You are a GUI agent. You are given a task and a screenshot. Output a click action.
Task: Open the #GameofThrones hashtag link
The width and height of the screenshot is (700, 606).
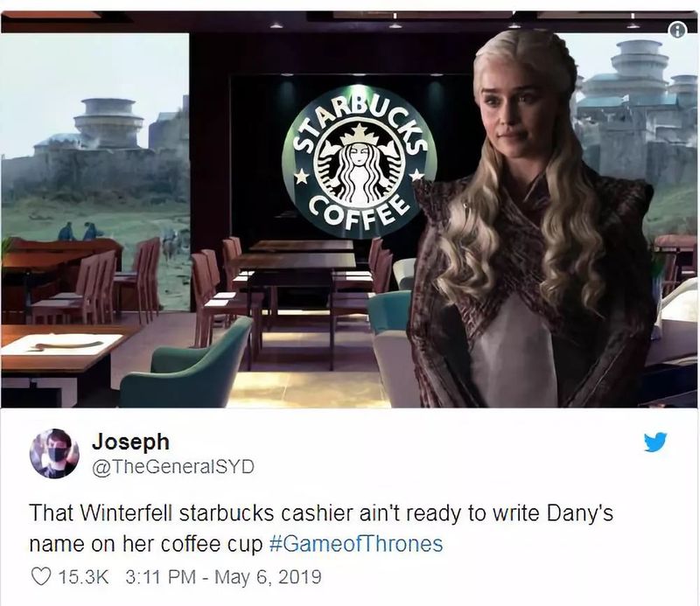pyautogui.click(x=356, y=544)
